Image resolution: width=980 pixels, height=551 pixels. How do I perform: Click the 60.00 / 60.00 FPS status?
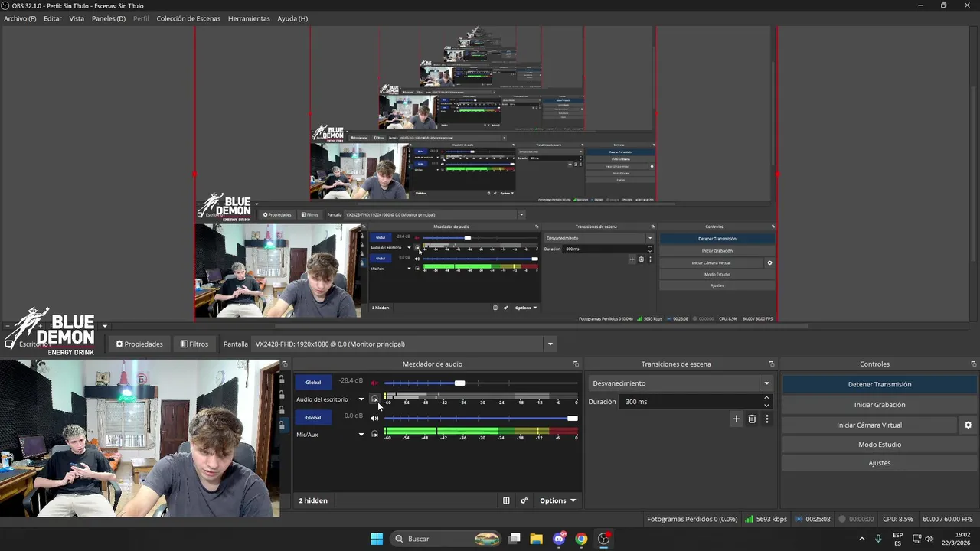[948, 519]
